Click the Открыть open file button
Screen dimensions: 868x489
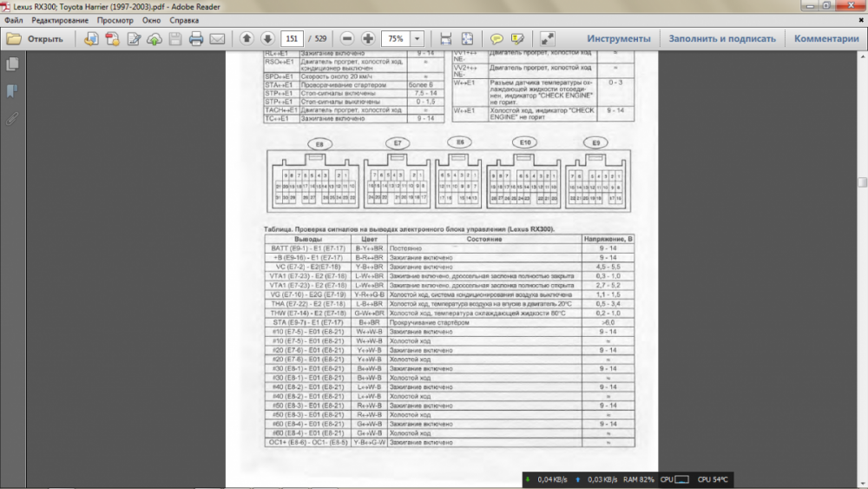click(36, 39)
